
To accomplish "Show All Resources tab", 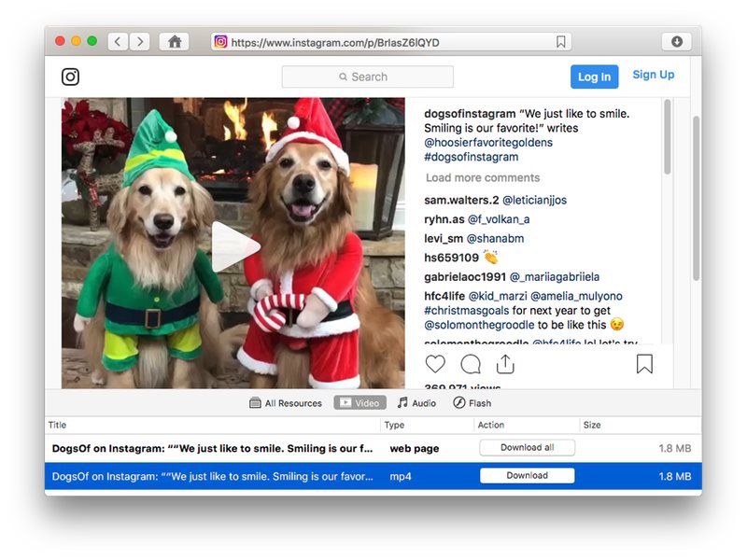I will click(x=286, y=403).
